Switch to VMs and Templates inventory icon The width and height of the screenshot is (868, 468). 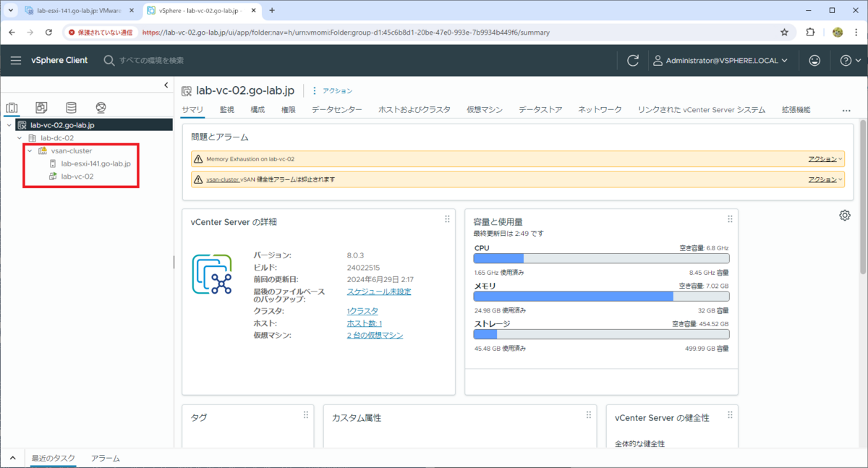(41, 108)
